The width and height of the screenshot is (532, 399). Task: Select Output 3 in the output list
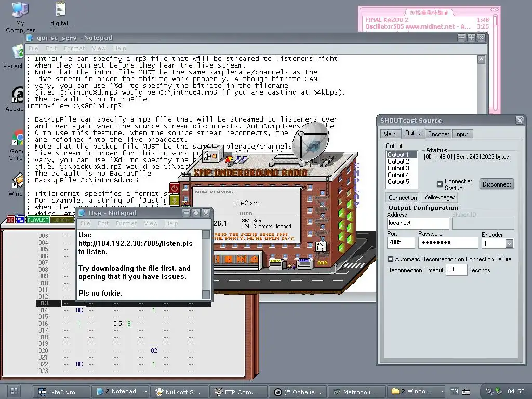pos(402,168)
